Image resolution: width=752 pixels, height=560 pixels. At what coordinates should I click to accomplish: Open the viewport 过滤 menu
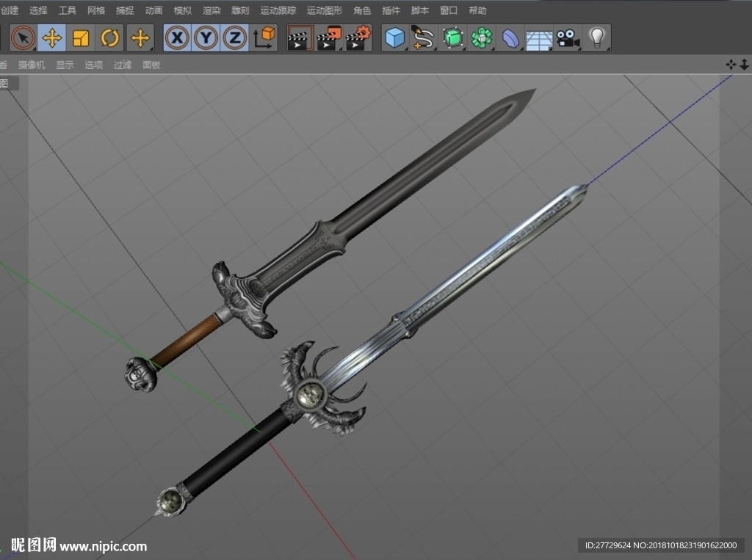pyautogui.click(x=123, y=65)
